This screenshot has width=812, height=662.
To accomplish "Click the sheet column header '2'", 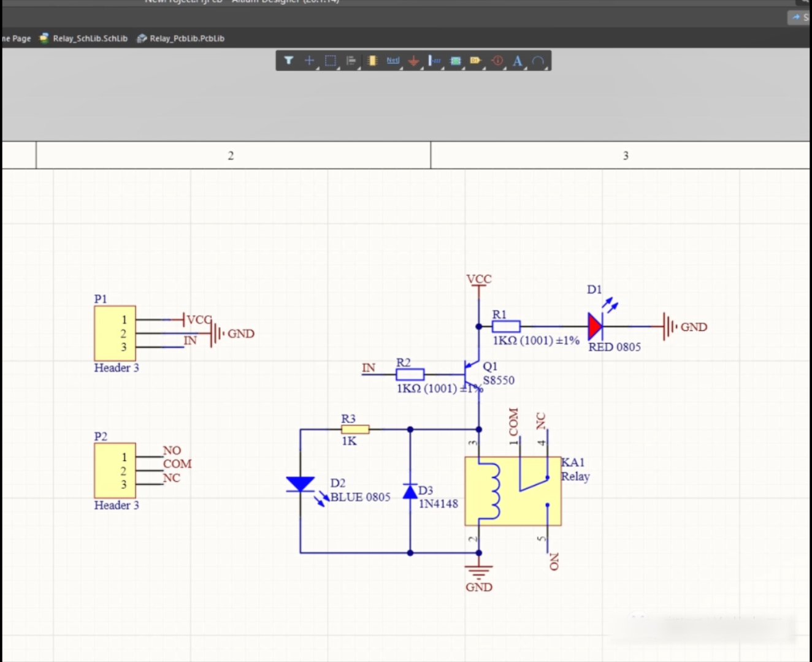I will coord(231,156).
